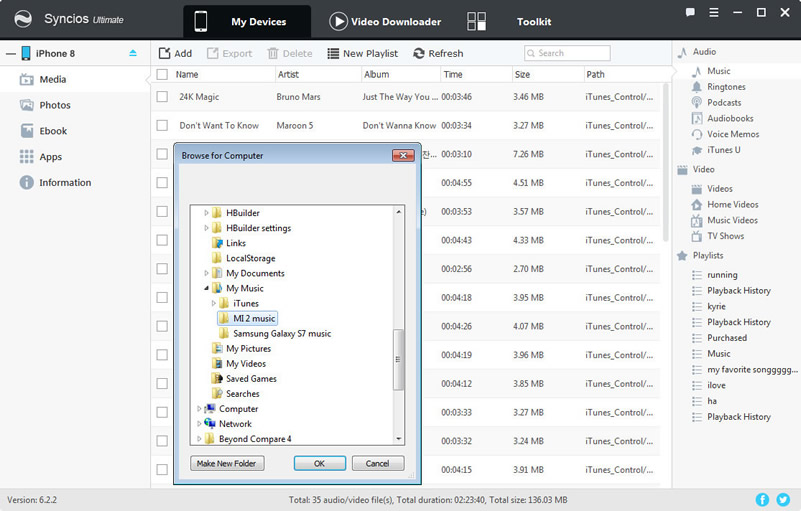Switch to Video Downloader tab
This screenshot has height=511, width=801.
[x=385, y=21]
